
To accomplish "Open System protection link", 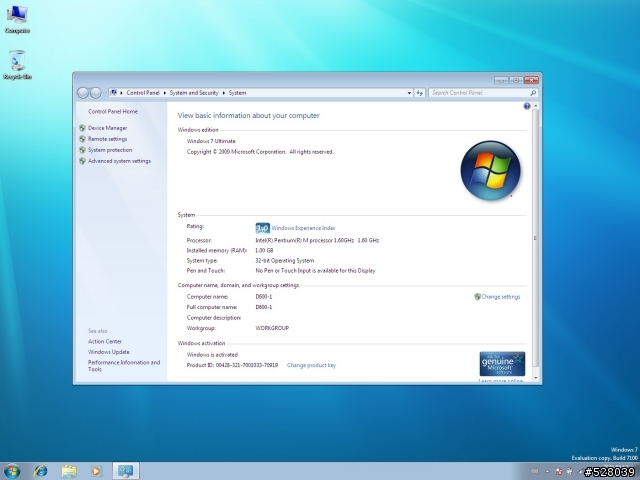I will pyautogui.click(x=110, y=150).
